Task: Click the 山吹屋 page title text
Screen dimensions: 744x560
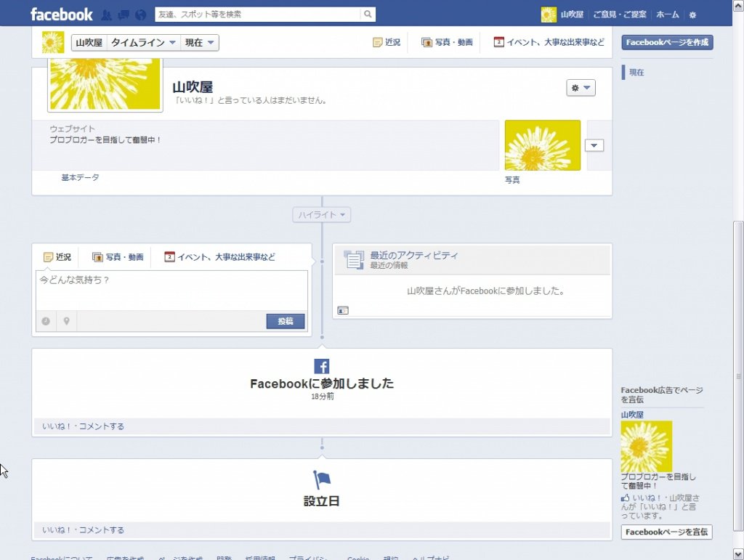Action: [192, 87]
